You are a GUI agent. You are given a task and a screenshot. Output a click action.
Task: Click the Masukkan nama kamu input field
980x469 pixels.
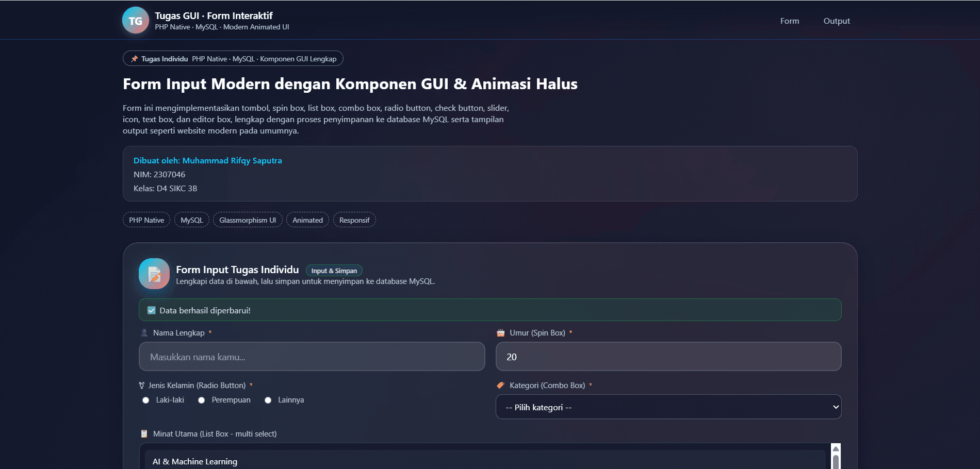[312, 356]
